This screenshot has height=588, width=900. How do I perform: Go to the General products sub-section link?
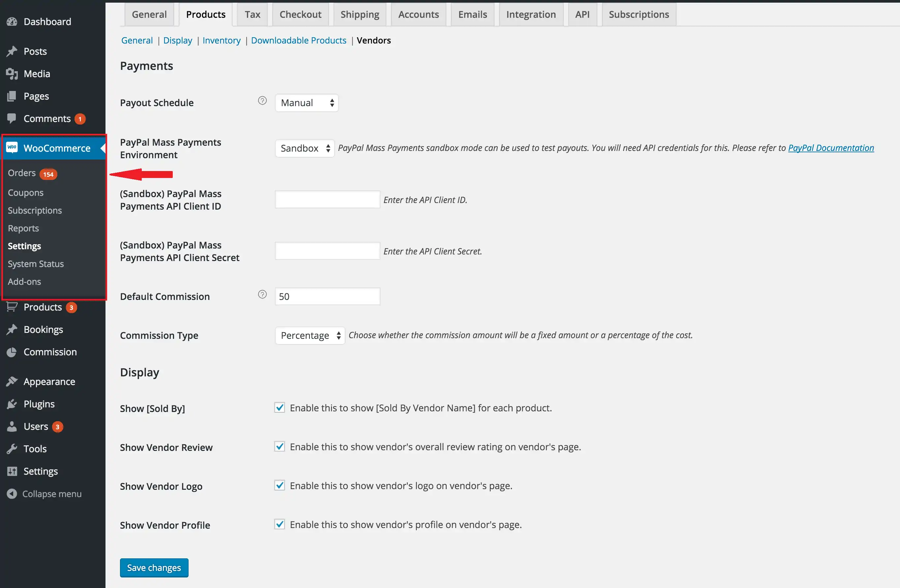point(137,41)
